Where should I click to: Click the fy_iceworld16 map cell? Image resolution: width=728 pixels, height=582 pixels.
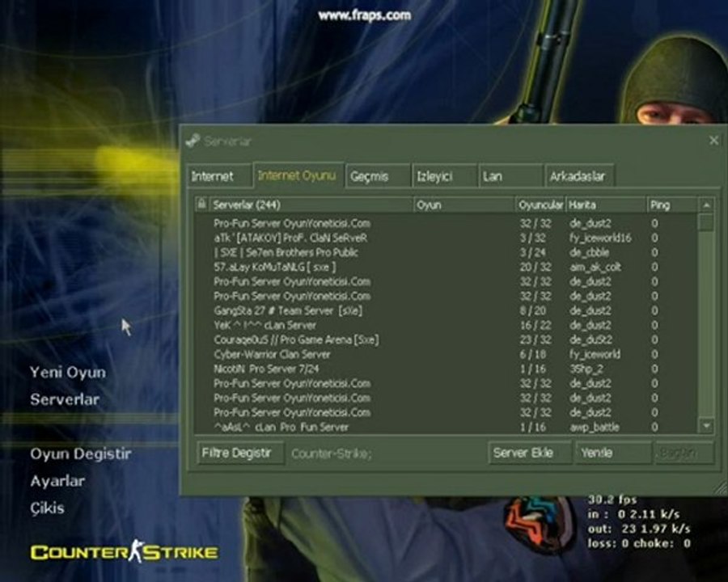pos(600,238)
